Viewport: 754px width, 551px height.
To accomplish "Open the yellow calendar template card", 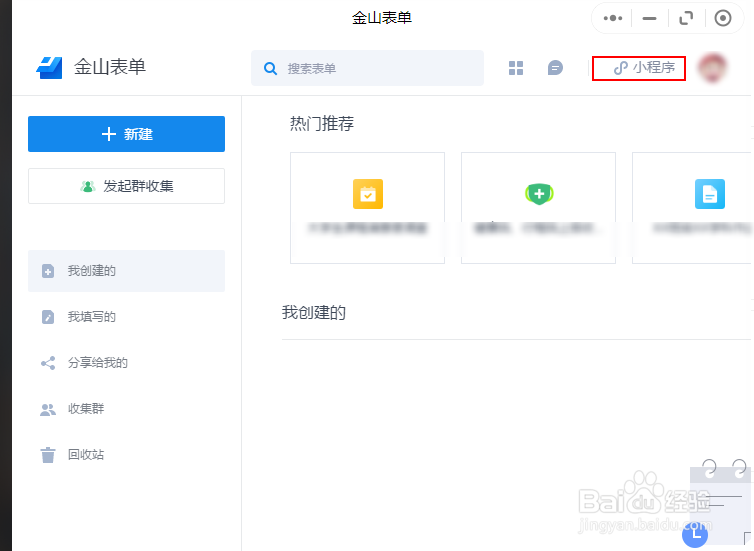I will [367, 208].
